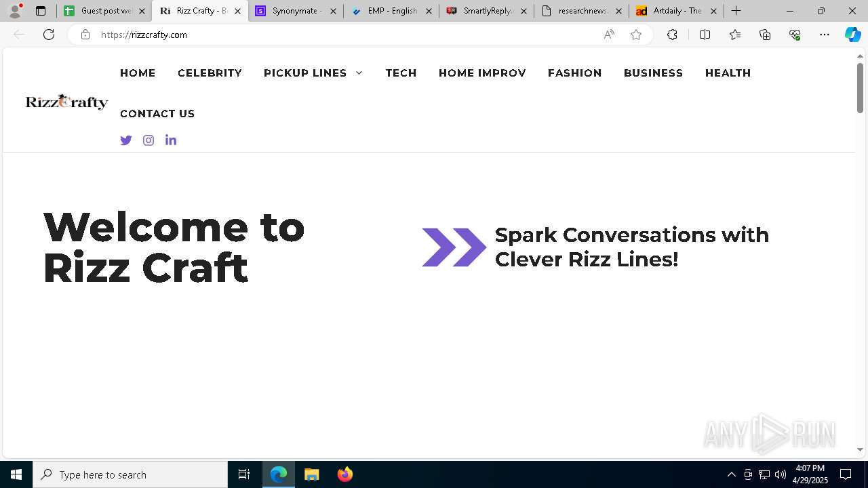Open Task View on taskbar

click(244, 474)
